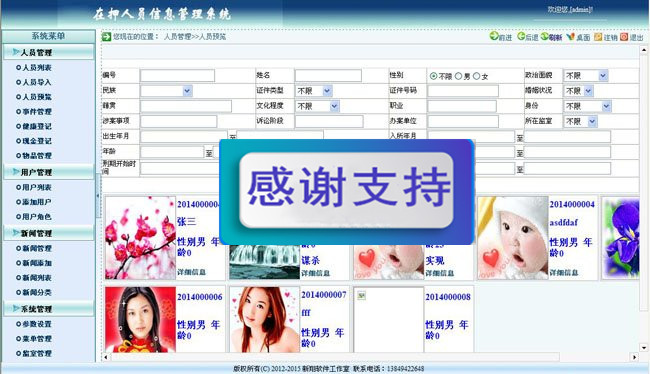Click 详细信息 link for record 2014000004
Screen dimensions: 650x374
tap(564, 272)
